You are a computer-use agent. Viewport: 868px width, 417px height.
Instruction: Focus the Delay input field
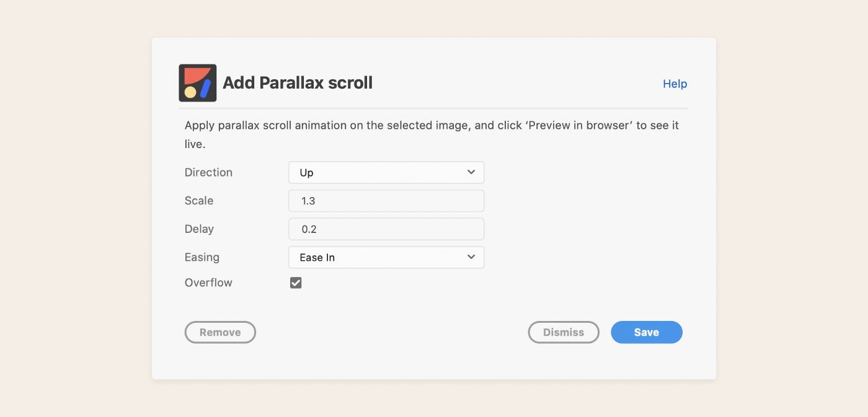click(386, 229)
